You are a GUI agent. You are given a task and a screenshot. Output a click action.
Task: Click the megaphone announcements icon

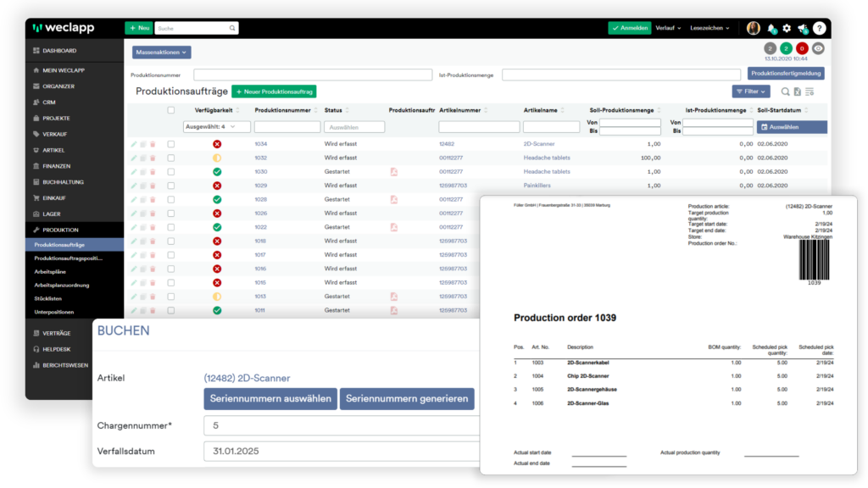tap(802, 28)
